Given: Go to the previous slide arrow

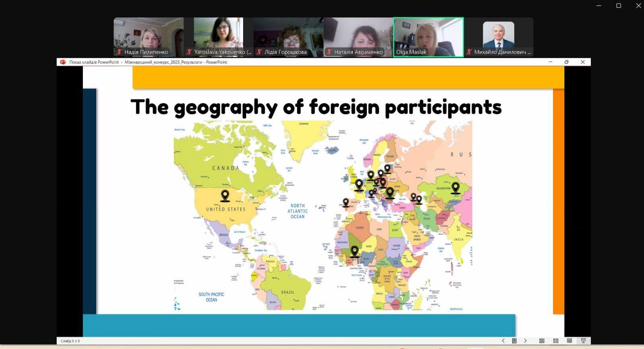Looking at the screenshot, I should point(503,341).
